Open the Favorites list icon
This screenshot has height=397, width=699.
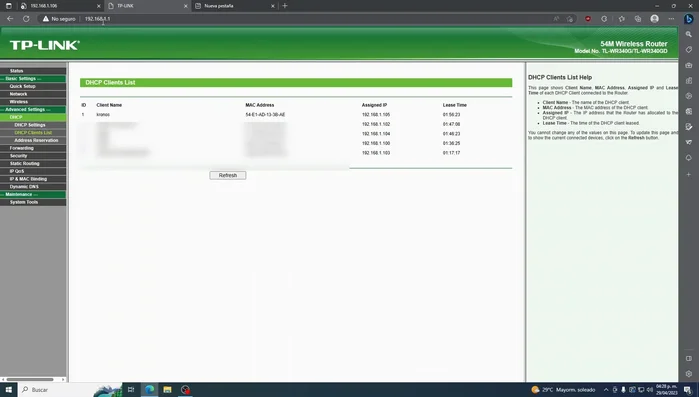(621, 19)
